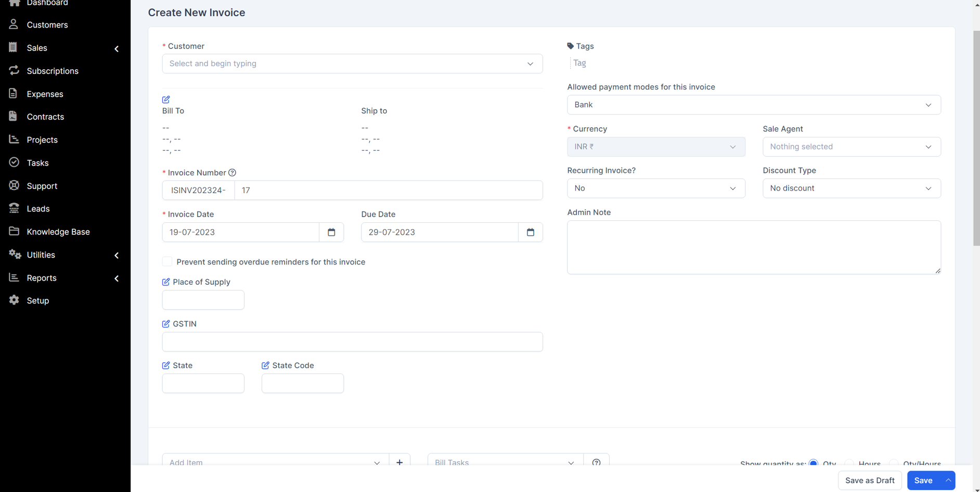Check Prevent sending overdue reminders checkbox
The height and width of the screenshot is (492, 980).
167,261
